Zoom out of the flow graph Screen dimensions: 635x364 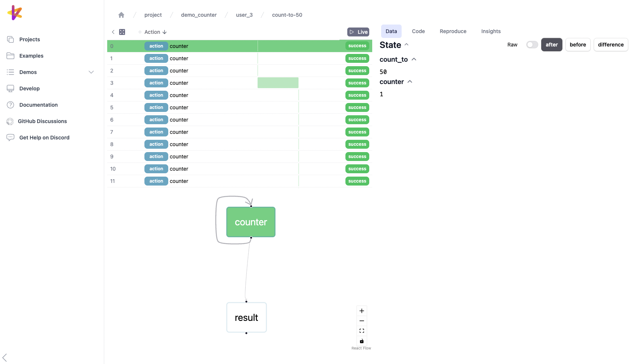pyautogui.click(x=362, y=321)
